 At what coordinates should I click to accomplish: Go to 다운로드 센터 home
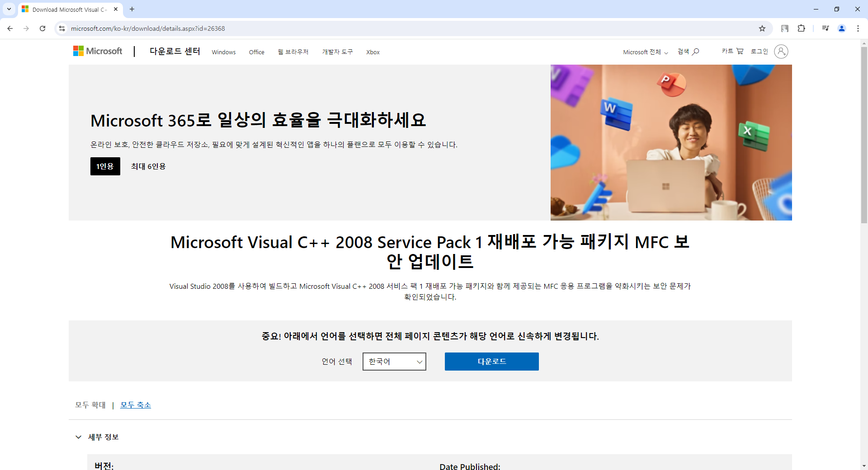point(175,51)
